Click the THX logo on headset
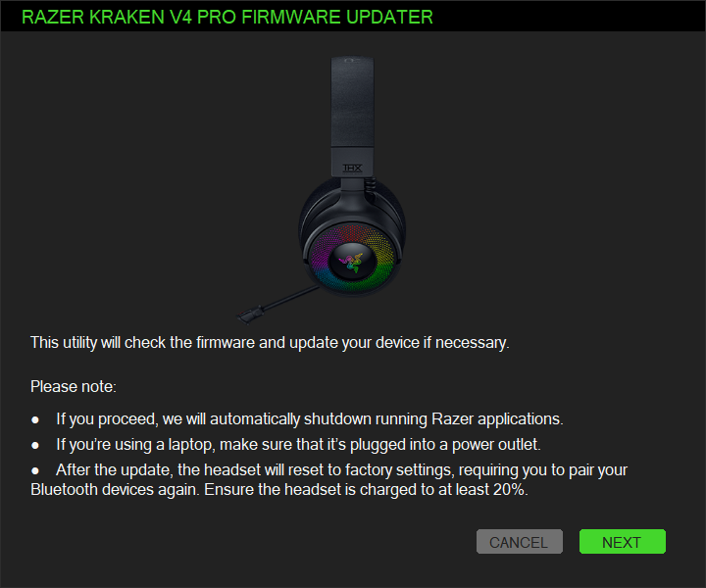 coord(352,168)
